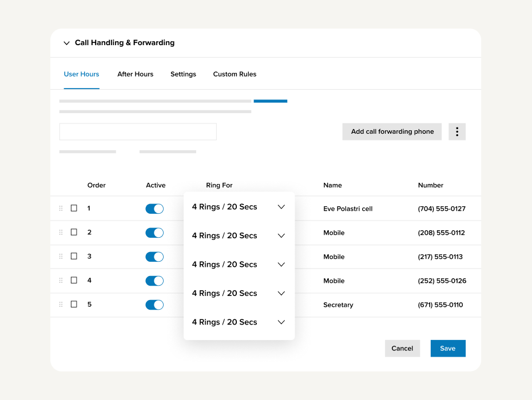This screenshot has height=400, width=532.
Task: Switch to the After Hours tab
Action: 135,74
